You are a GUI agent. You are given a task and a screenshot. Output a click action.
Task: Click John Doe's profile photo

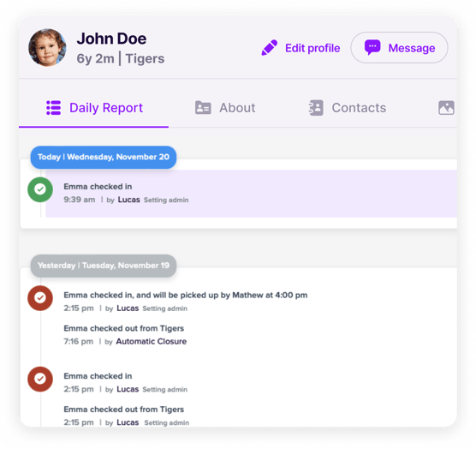point(47,48)
